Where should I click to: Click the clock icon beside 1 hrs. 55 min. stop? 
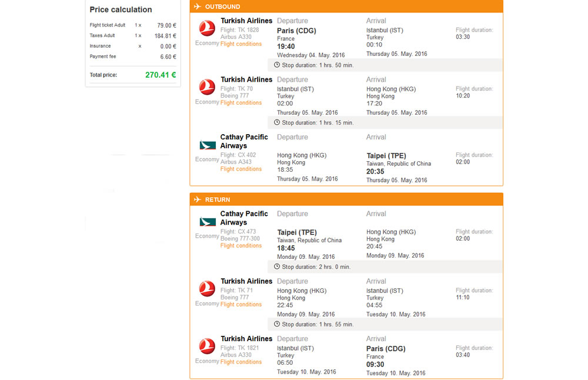pos(277,324)
